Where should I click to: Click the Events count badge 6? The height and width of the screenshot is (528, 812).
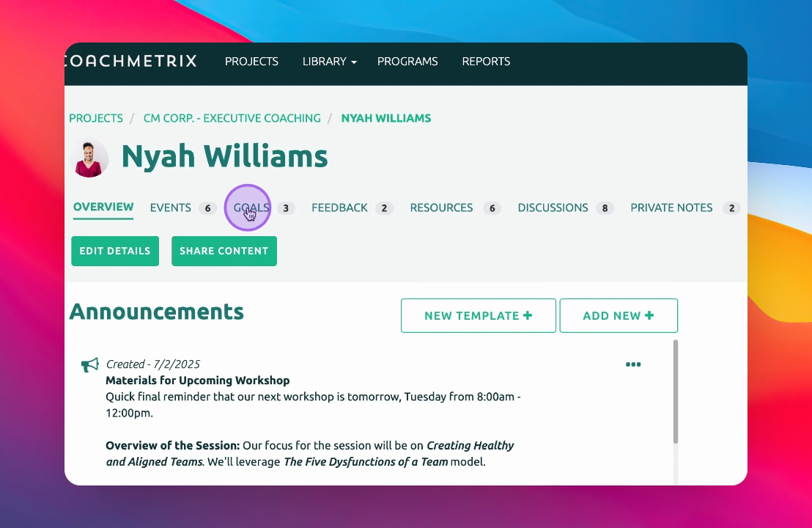pos(207,208)
